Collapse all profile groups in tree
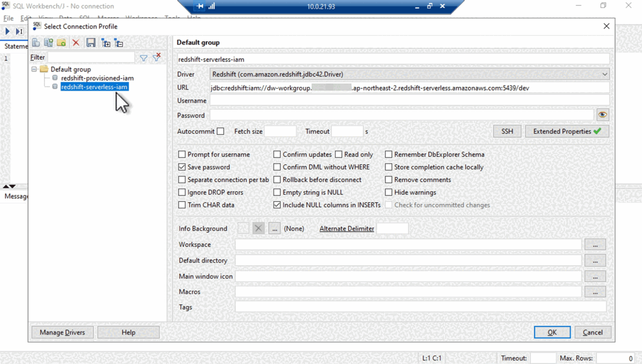642x364 pixels. (118, 43)
